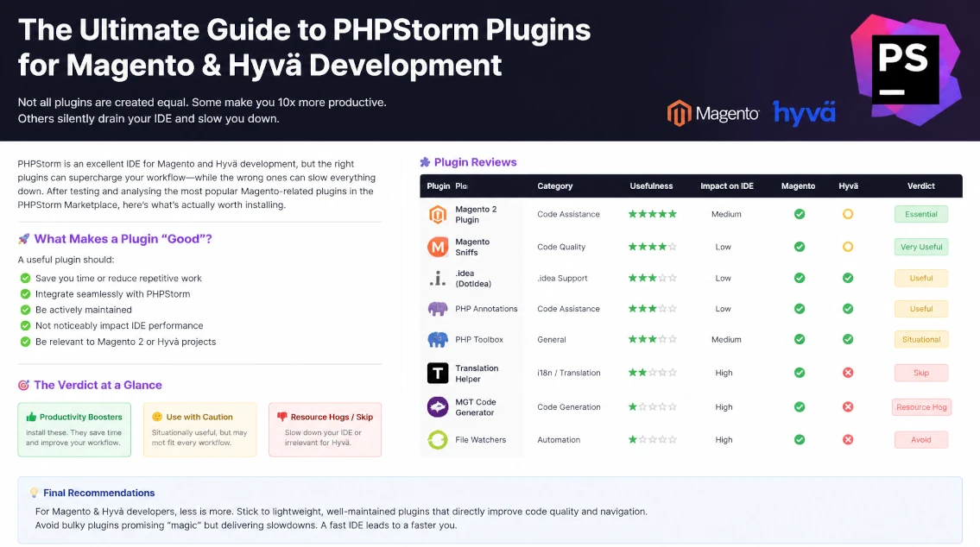Click the General category cell

pyautogui.click(x=551, y=339)
